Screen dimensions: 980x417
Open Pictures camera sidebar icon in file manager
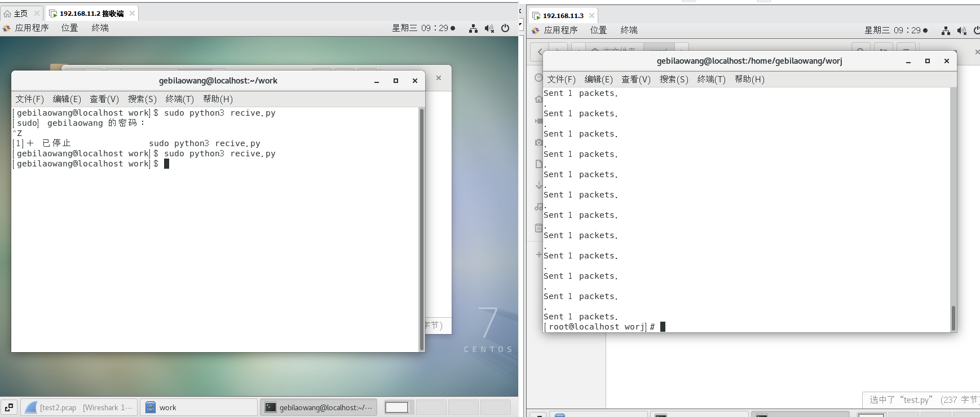click(538, 142)
